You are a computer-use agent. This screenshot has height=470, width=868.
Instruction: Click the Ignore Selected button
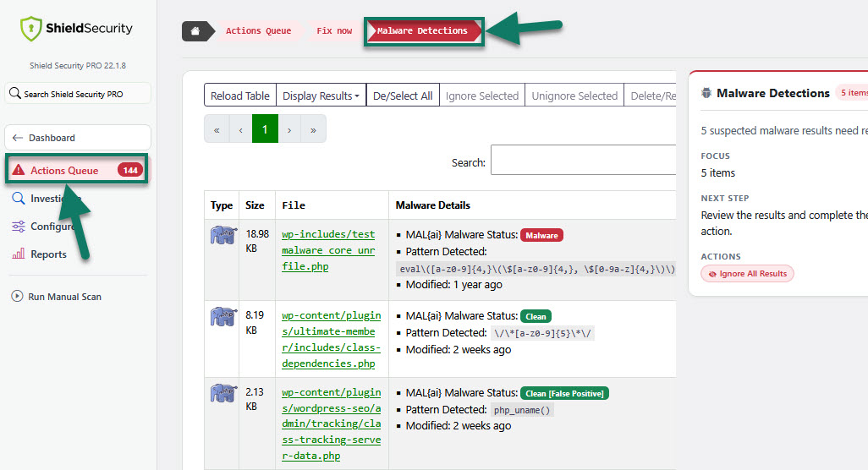(482, 96)
